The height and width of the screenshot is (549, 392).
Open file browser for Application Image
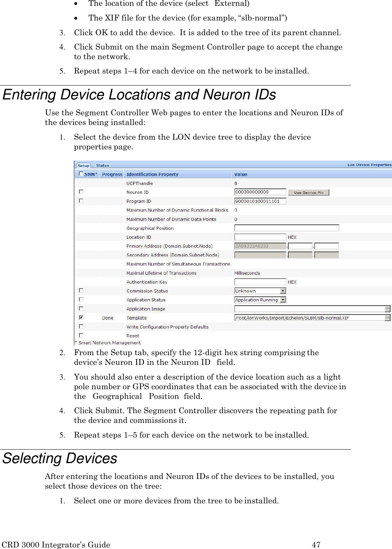point(387,308)
